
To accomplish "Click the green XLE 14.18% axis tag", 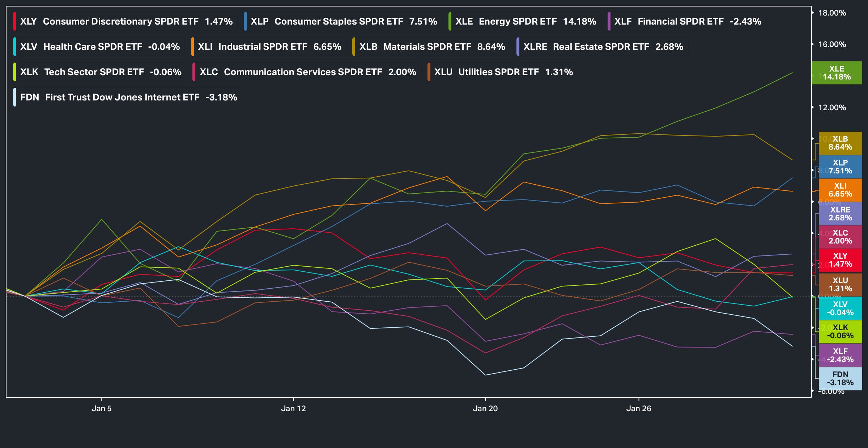I will 837,73.
